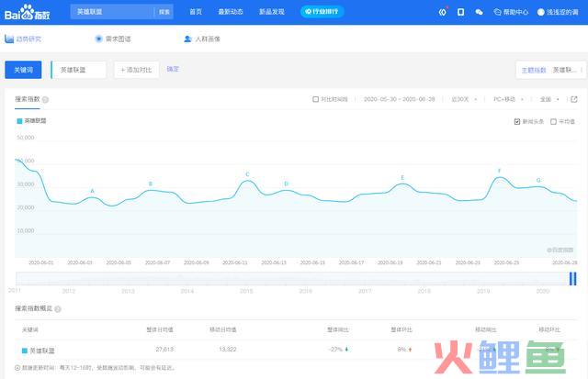Toggle 英雄联盟 legend color swatch

19,121
